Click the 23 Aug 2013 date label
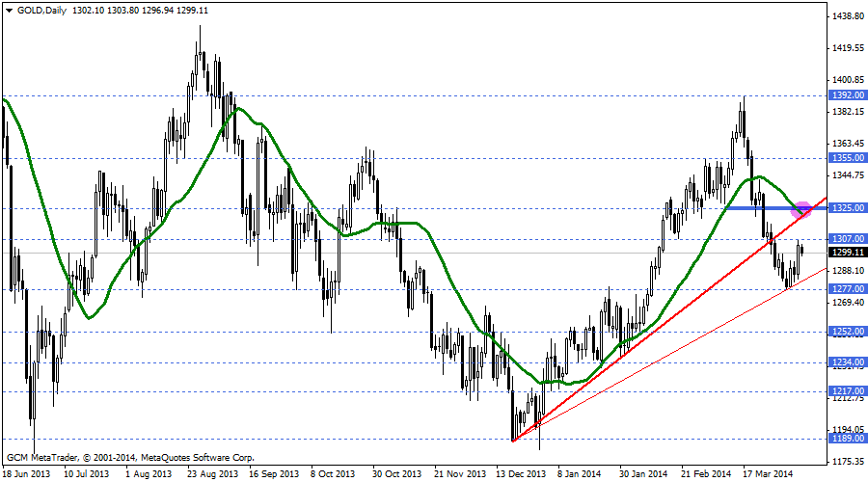The height and width of the screenshot is (482, 868). (x=212, y=474)
